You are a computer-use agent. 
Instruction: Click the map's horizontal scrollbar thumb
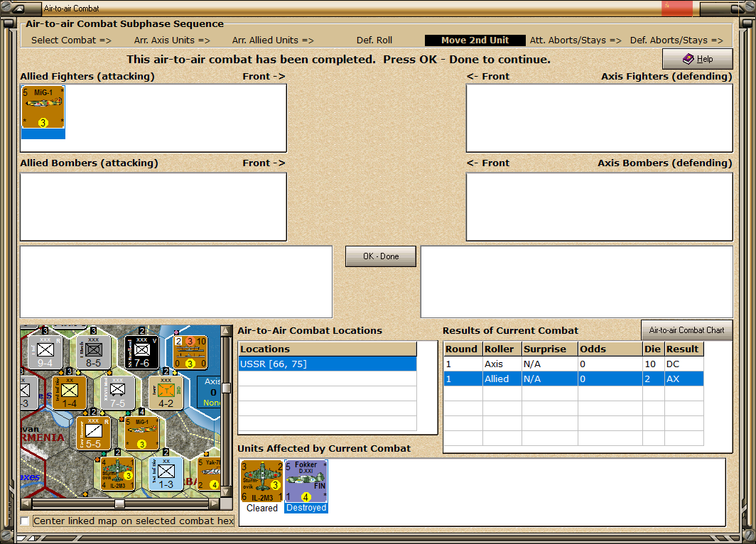tap(119, 504)
